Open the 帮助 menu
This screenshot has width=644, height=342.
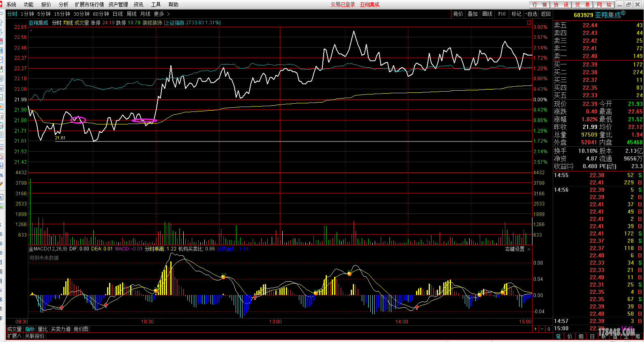(x=173, y=4)
